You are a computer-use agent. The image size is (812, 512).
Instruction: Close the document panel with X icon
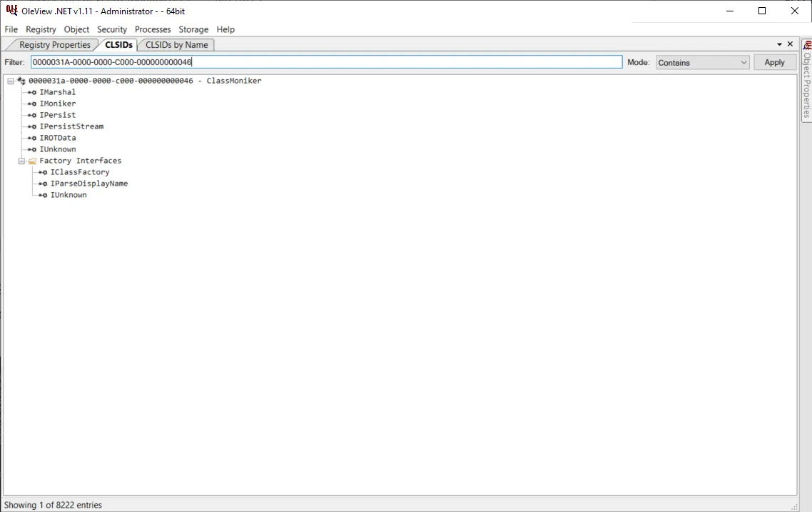click(790, 44)
